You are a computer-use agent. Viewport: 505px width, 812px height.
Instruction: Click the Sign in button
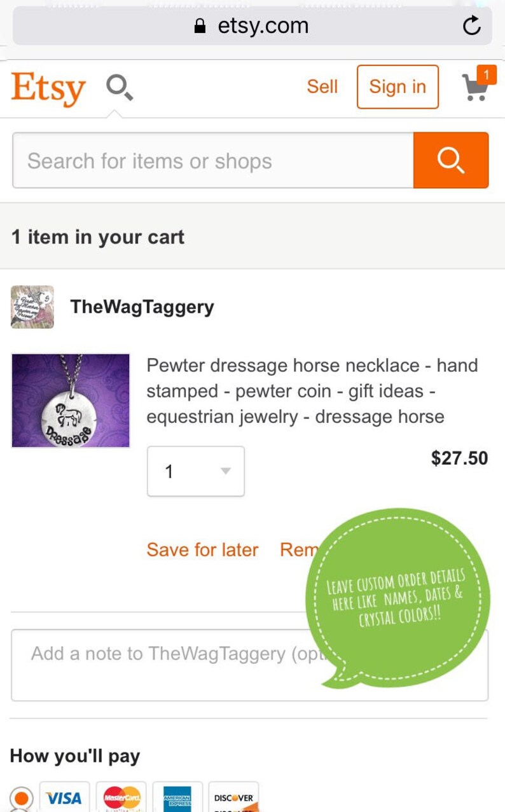coord(398,86)
